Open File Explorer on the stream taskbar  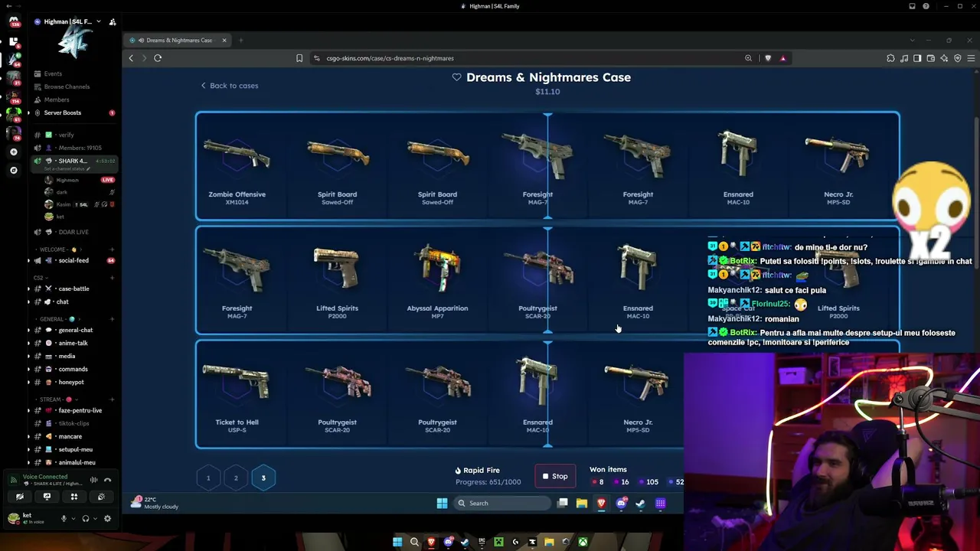(582, 503)
